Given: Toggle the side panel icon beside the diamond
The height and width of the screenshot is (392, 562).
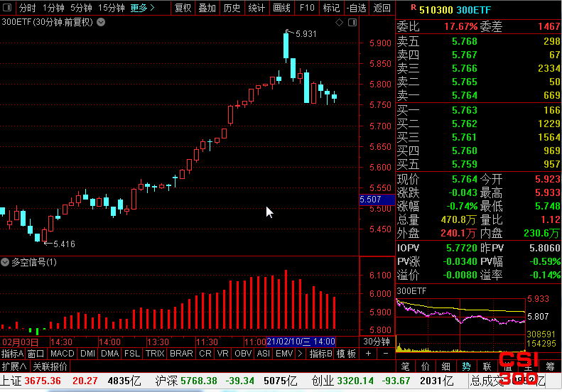Looking at the screenshot, I should point(352,23).
